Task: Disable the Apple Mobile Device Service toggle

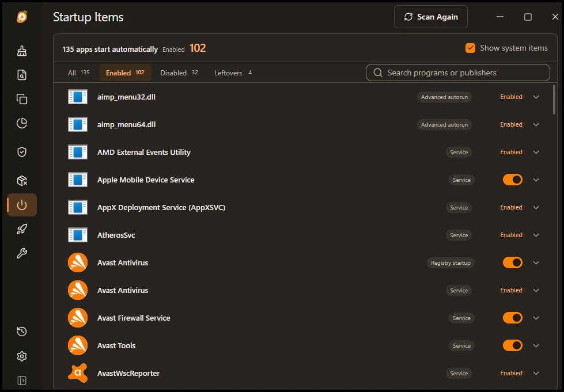Action: 513,180
